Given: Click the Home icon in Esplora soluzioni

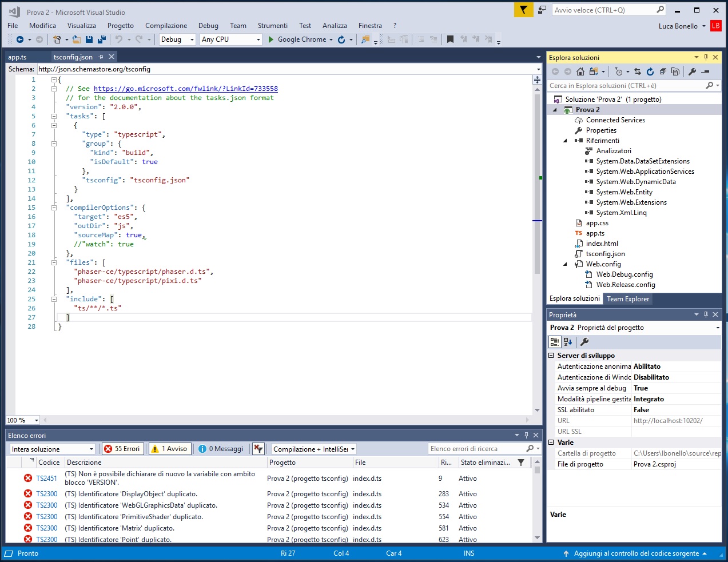Looking at the screenshot, I should click(580, 71).
